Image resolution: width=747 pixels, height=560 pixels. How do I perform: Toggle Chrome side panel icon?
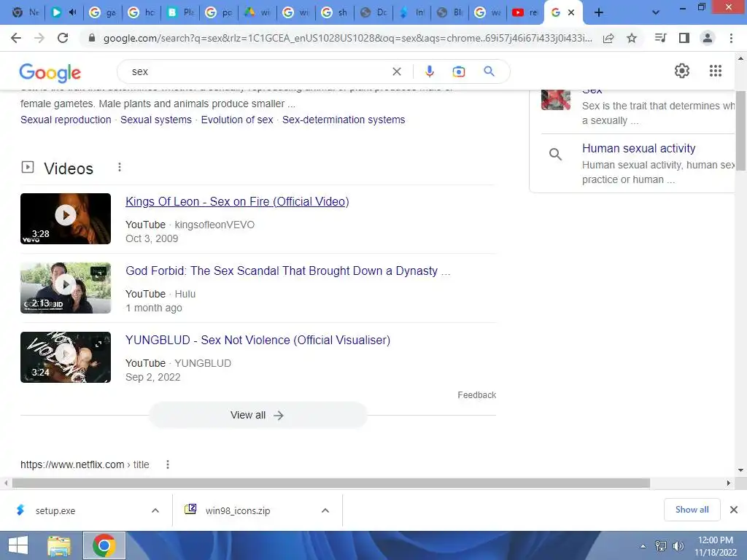684,38
